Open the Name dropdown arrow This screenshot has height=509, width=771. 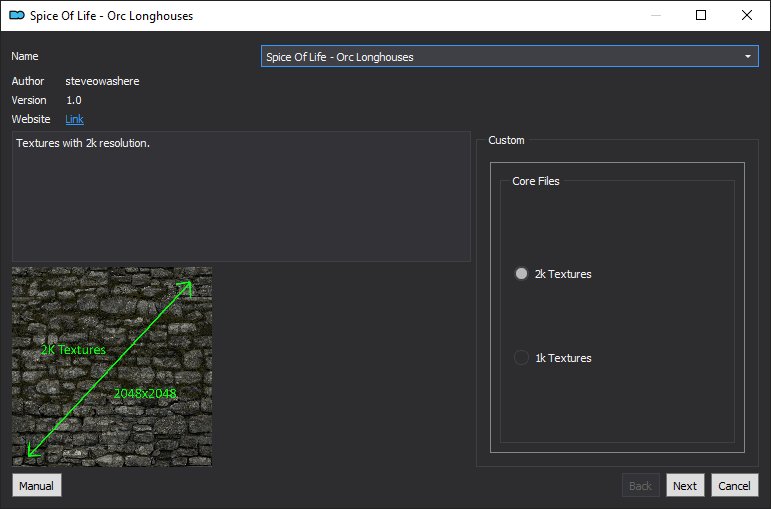747,57
